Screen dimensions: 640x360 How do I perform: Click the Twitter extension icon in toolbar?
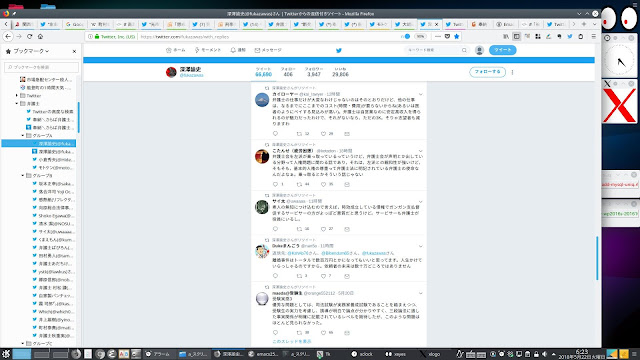point(570,36)
